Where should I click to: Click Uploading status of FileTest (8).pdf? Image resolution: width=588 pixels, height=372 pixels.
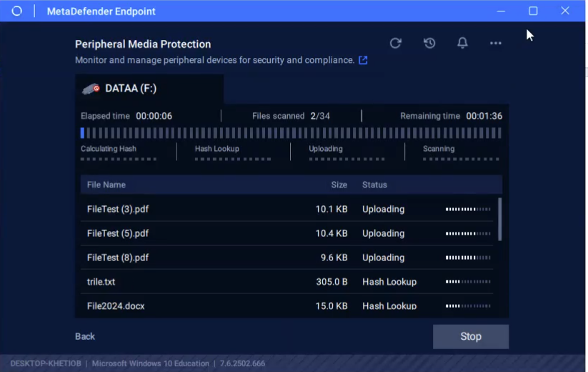tap(383, 258)
